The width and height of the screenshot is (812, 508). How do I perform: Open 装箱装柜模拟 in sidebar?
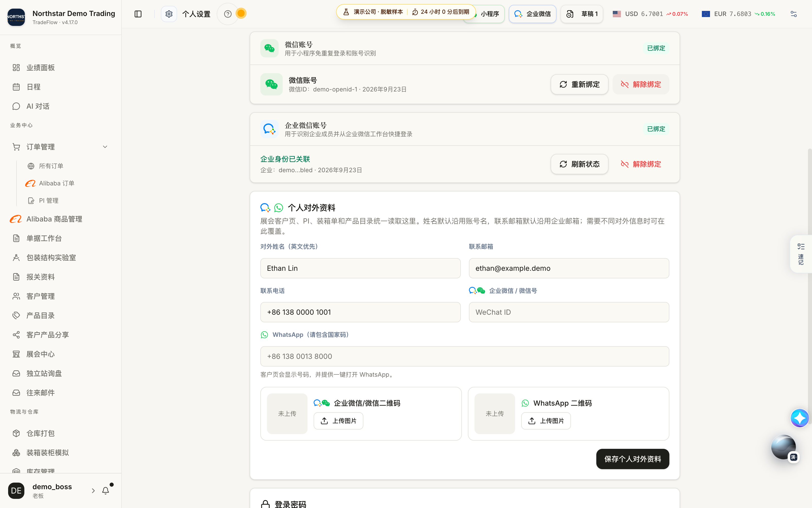61,453
